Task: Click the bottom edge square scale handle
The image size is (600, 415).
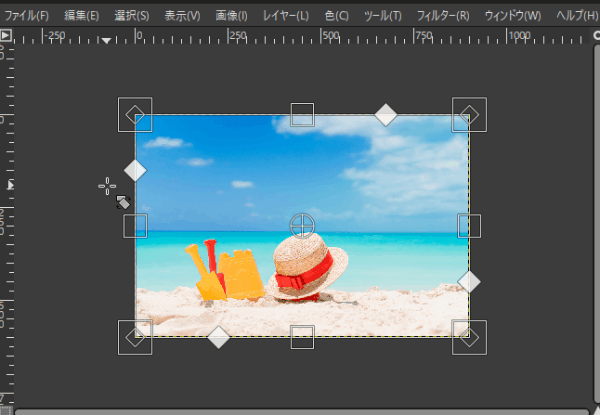Action: (x=302, y=337)
